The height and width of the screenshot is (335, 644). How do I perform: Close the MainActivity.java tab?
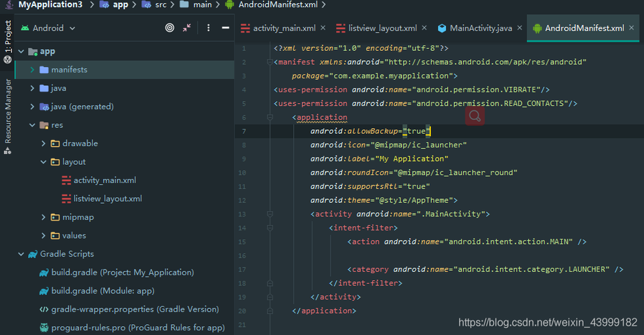coord(519,27)
